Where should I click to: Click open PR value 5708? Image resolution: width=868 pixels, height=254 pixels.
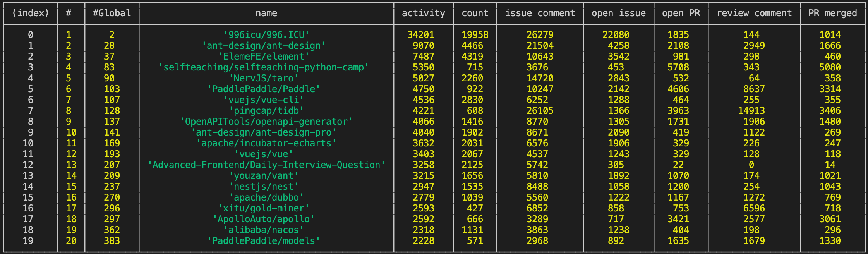678,67
